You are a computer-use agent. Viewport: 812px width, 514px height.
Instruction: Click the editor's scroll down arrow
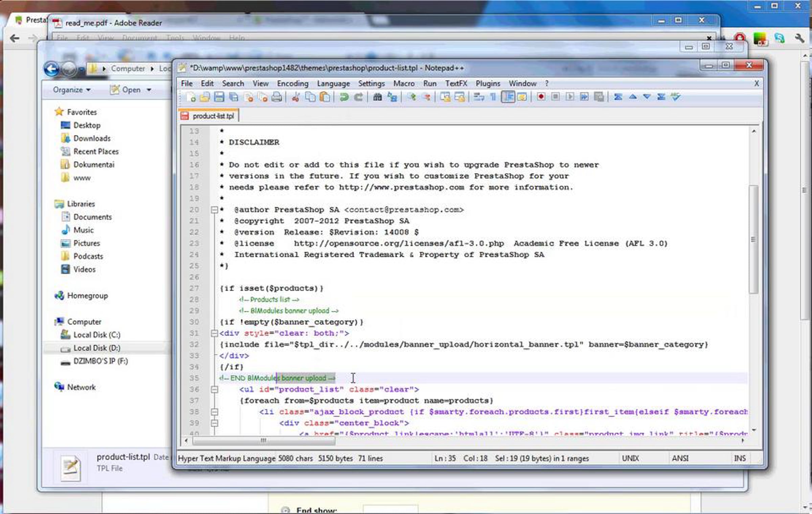pos(754,430)
